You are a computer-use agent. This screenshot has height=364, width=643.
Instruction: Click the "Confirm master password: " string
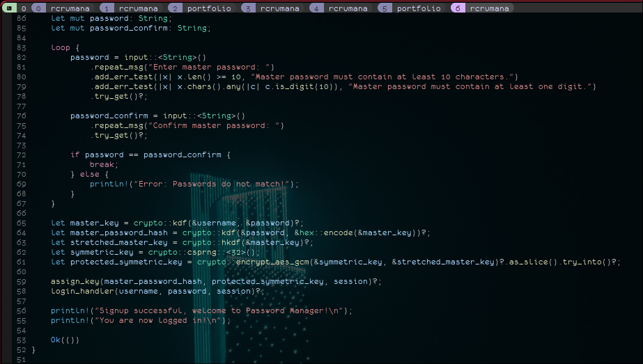coord(214,125)
